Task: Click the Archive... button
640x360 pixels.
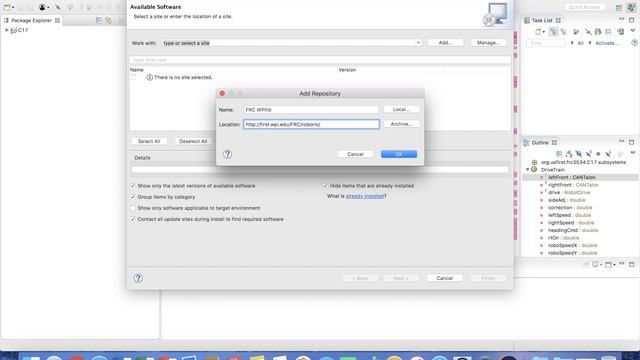Action: coord(401,124)
